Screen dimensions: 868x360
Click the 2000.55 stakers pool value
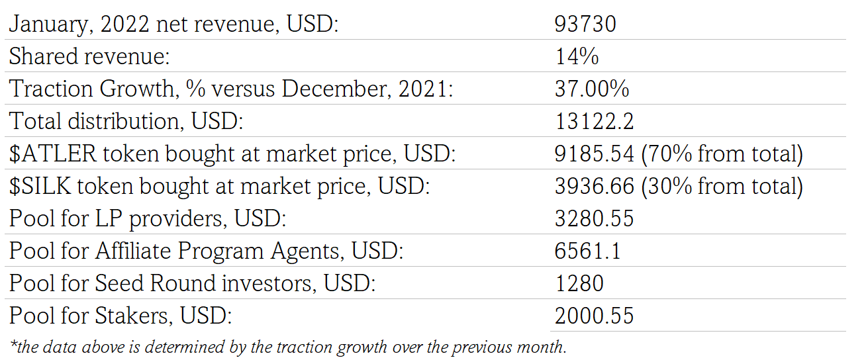pyautogui.click(x=595, y=316)
